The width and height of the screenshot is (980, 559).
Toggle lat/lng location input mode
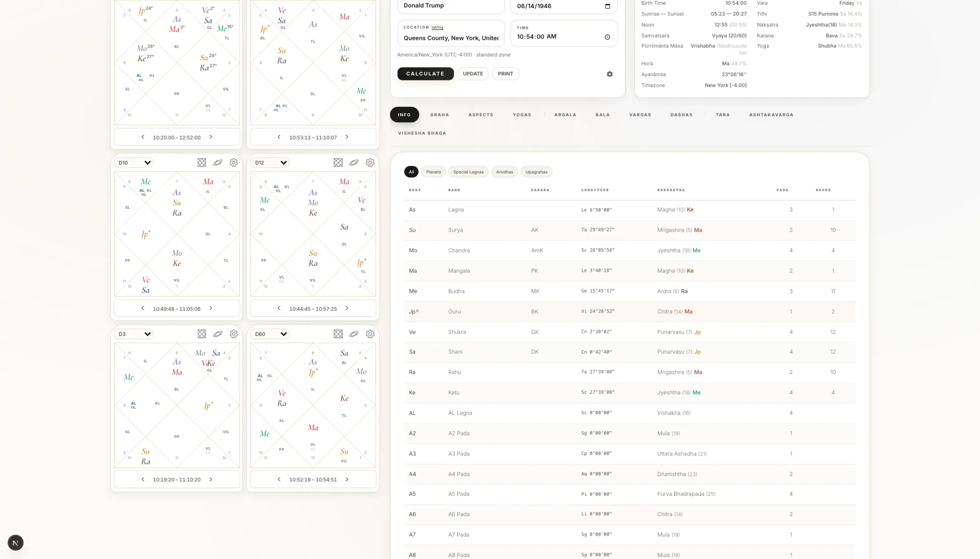[437, 27]
